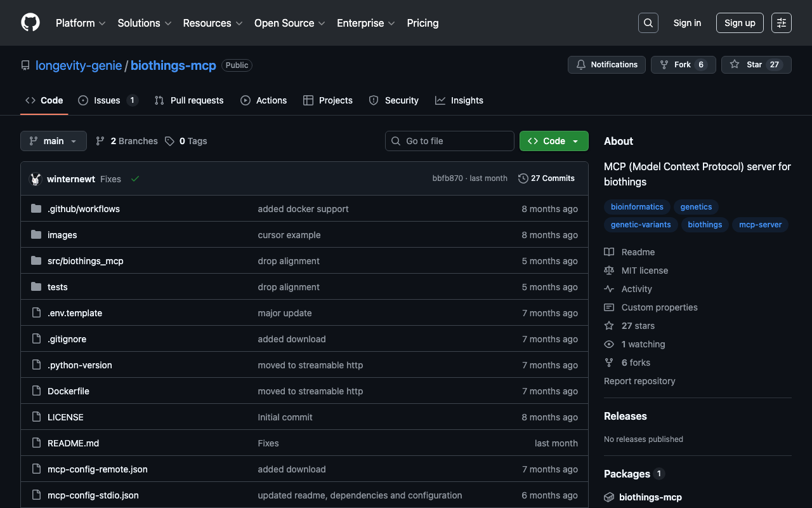Expand the Platform menu
The image size is (812, 508).
click(x=81, y=23)
